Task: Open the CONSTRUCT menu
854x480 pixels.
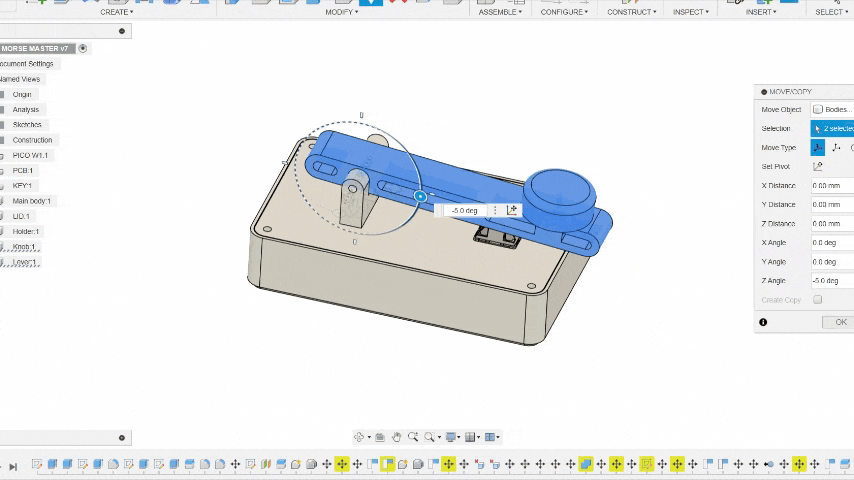Action: click(x=631, y=12)
